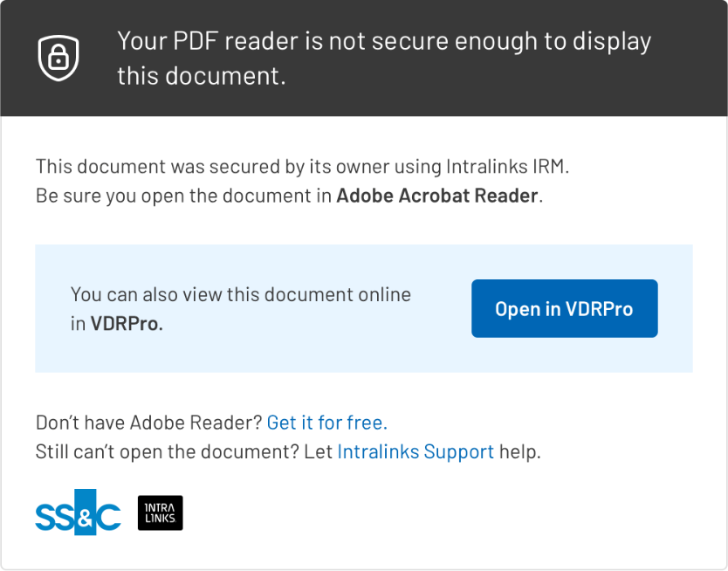Click the LINKS text in the Intralinks logo
The image size is (728, 571).
(160, 519)
